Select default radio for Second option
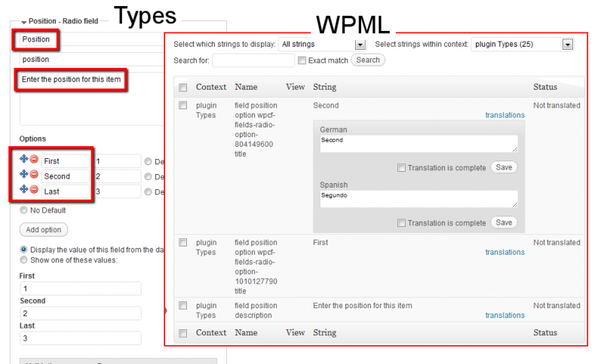Image resolution: width=607 pixels, height=364 pixels. [x=148, y=177]
